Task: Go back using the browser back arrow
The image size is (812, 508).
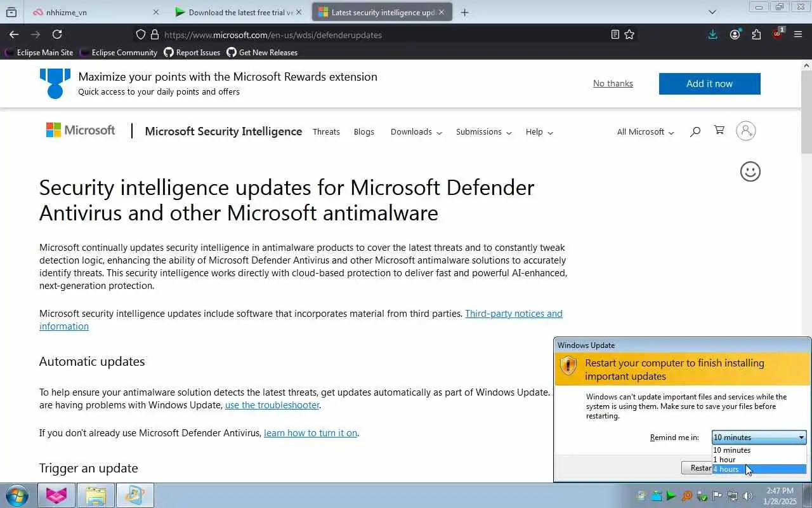Action: pyautogui.click(x=14, y=35)
